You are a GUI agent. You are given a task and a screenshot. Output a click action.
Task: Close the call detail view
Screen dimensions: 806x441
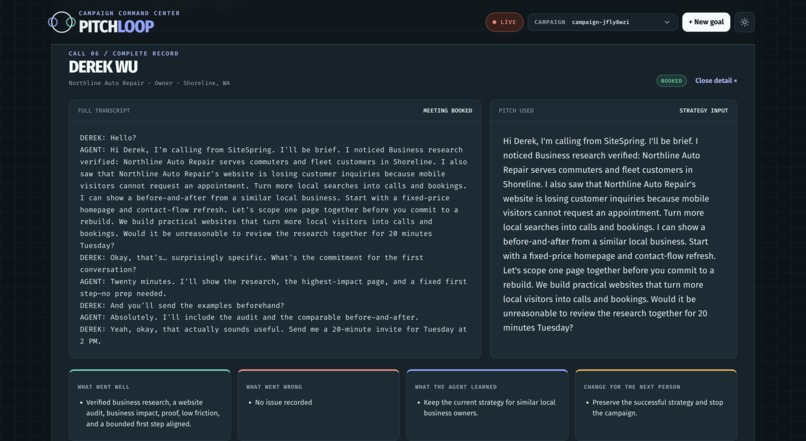click(x=716, y=81)
